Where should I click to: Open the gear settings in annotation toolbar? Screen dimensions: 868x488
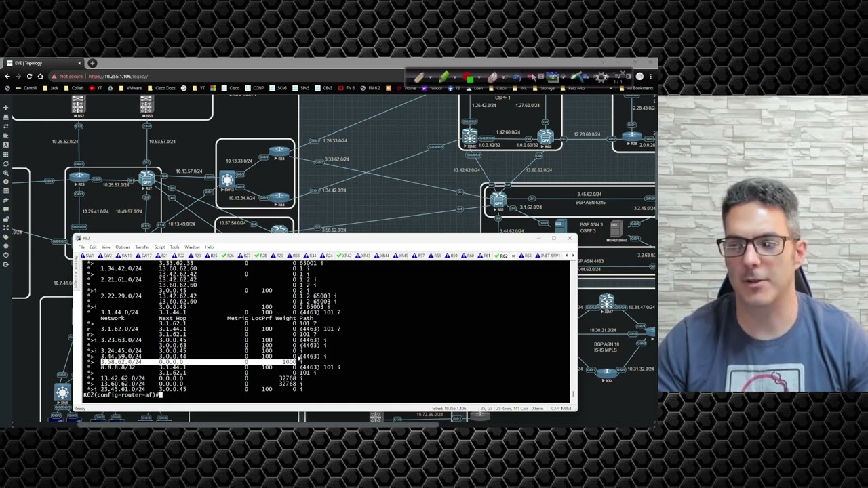pyautogui.click(x=601, y=77)
